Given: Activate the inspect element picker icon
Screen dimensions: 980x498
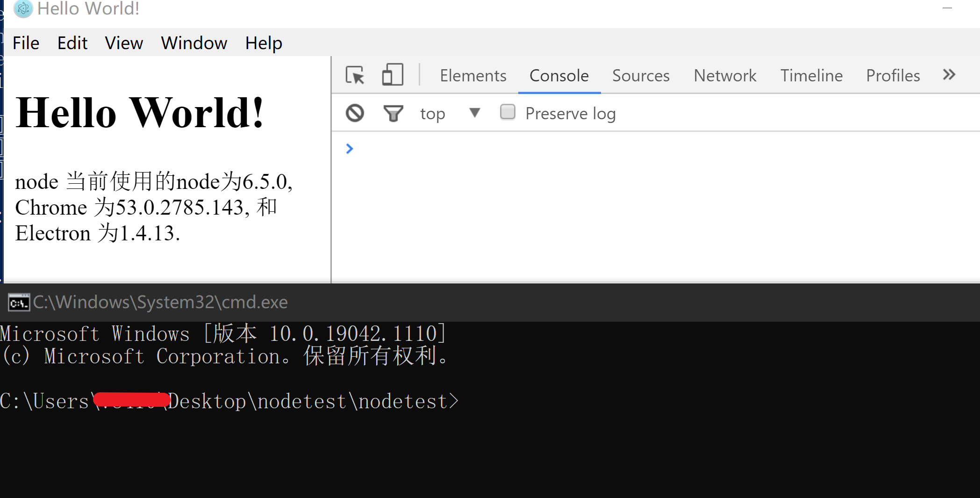Looking at the screenshot, I should click(355, 75).
